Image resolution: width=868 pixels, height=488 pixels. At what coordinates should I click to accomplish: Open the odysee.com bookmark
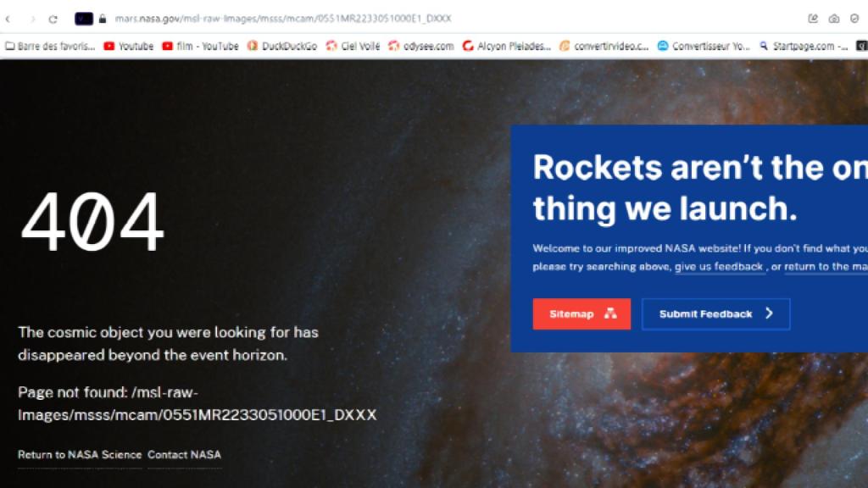(x=421, y=46)
